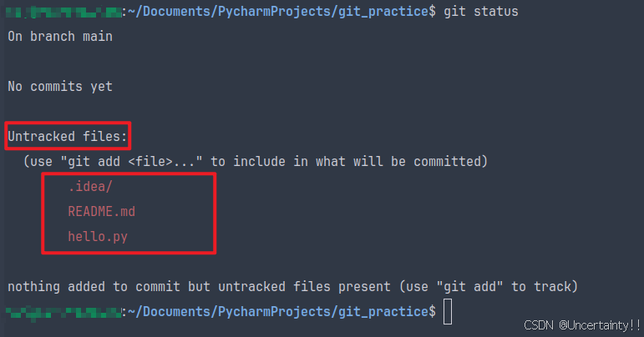
Task: Click the 'No commits yet' message
Action: tap(60, 87)
